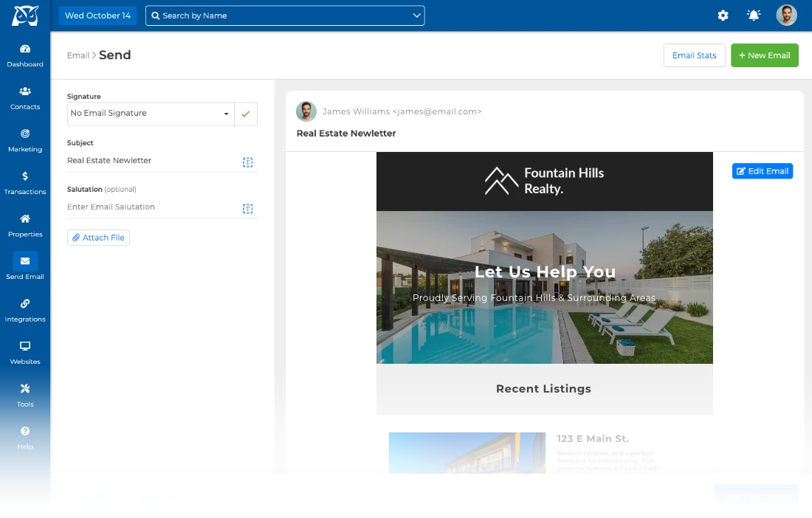Click into Search by Name field
The image size is (812, 518).
pyautogui.click(x=285, y=15)
